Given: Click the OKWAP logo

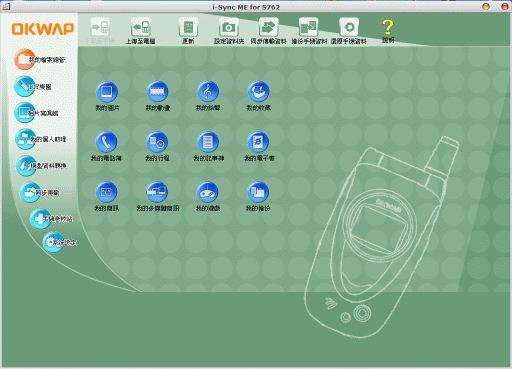Looking at the screenshot, I should [43, 29].
